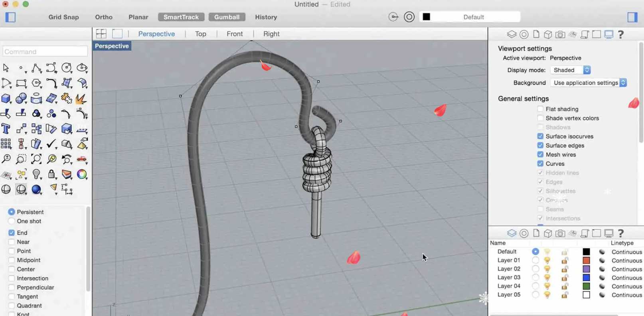Uncheck the Surface isocurves option
644x316 pixels.
click(x=540, y=136)
